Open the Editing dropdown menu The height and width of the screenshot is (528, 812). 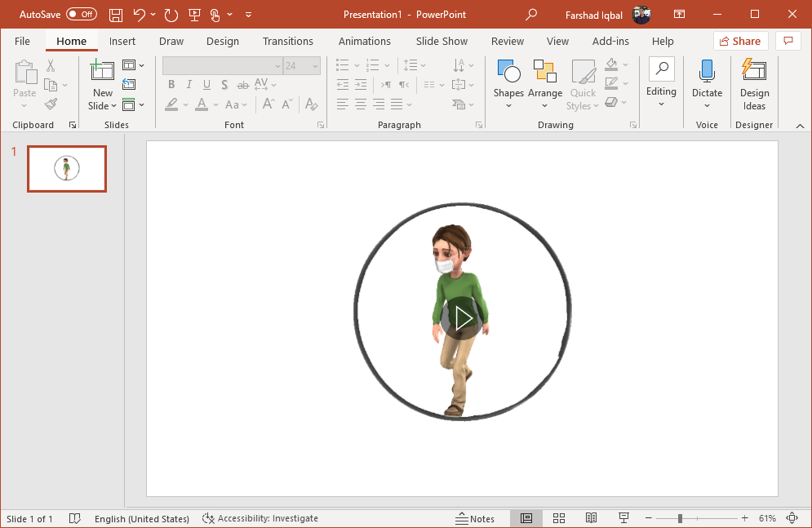661,86
